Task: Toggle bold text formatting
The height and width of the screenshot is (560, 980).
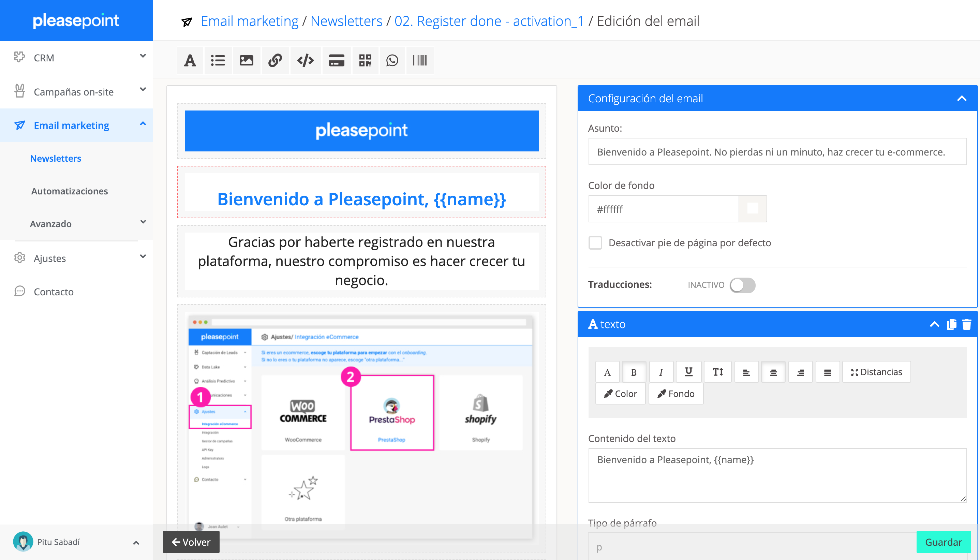Action: (x=634, y=372)
